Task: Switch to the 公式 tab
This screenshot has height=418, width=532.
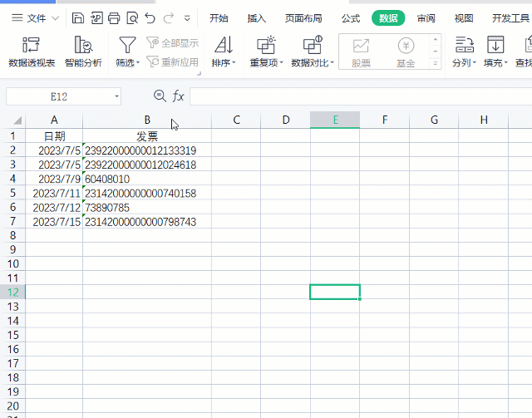Action: pyautogui.click(x=351, y=18)
